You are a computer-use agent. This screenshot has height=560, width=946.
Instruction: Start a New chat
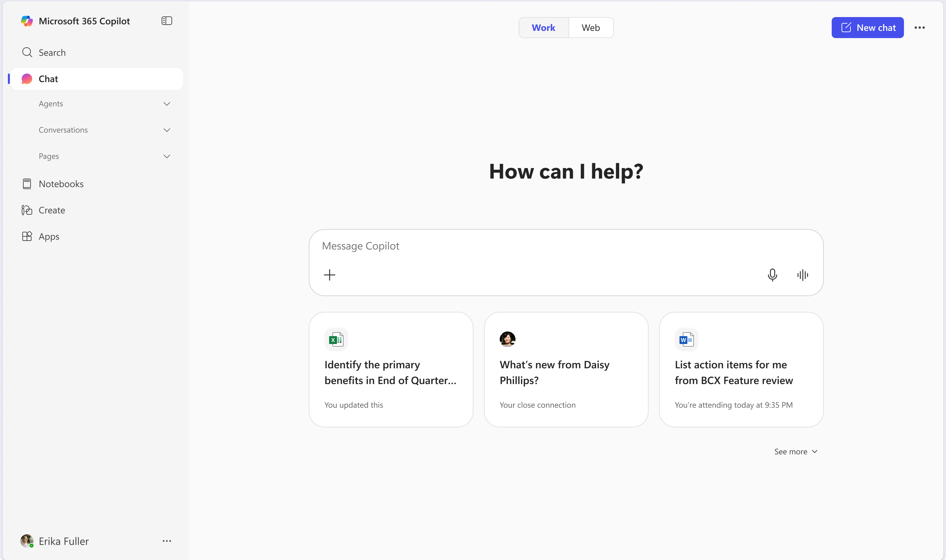[867, 28]
